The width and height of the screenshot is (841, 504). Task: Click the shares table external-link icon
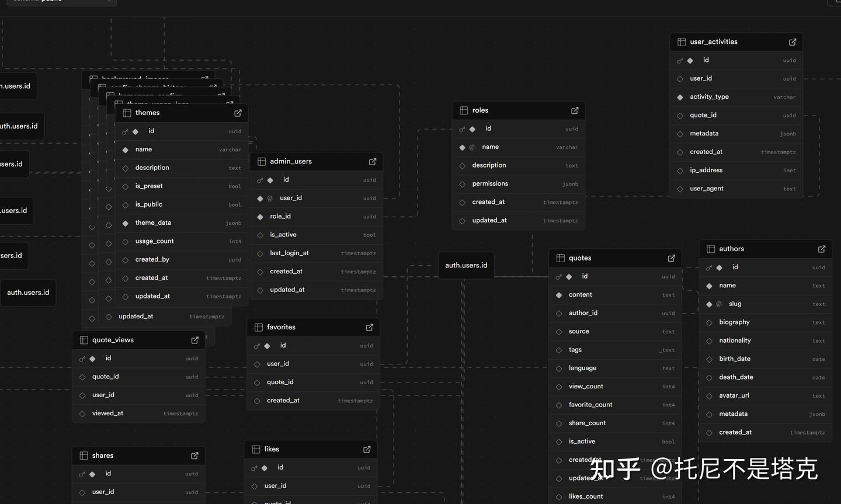tap(194, 456)
